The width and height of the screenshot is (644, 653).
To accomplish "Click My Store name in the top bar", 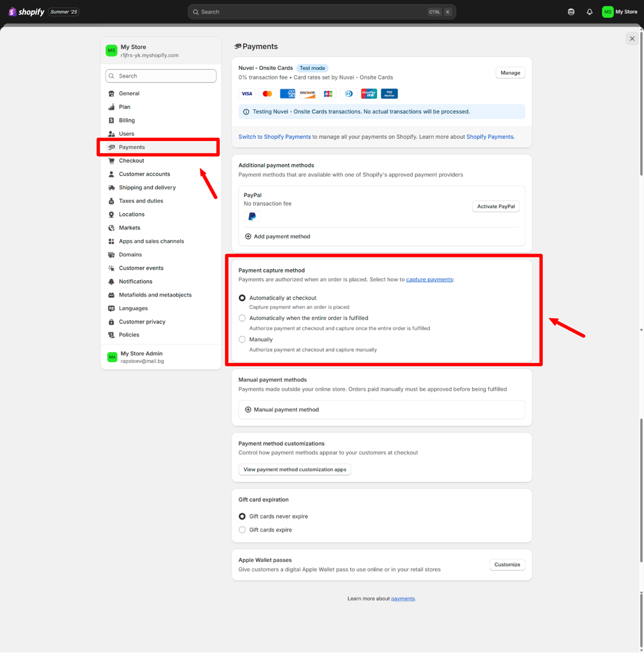I will click(626, 12).
